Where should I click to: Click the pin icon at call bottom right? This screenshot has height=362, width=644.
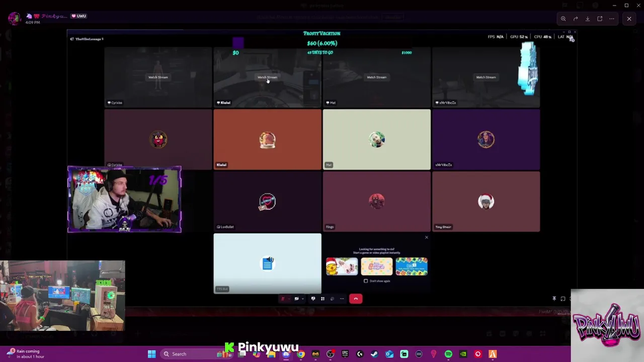point(554,299)
